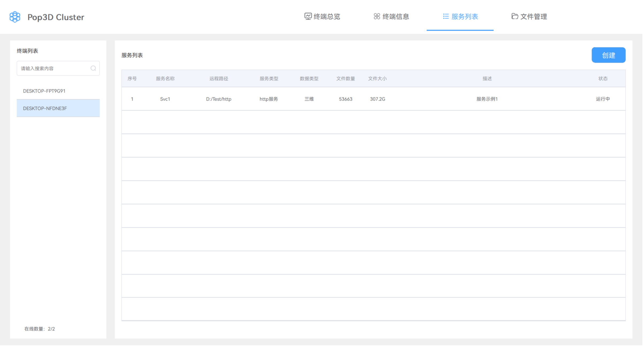Screen dimensions: 644x346
Task: Click the search magnifier icon
Action: point(93,68)
